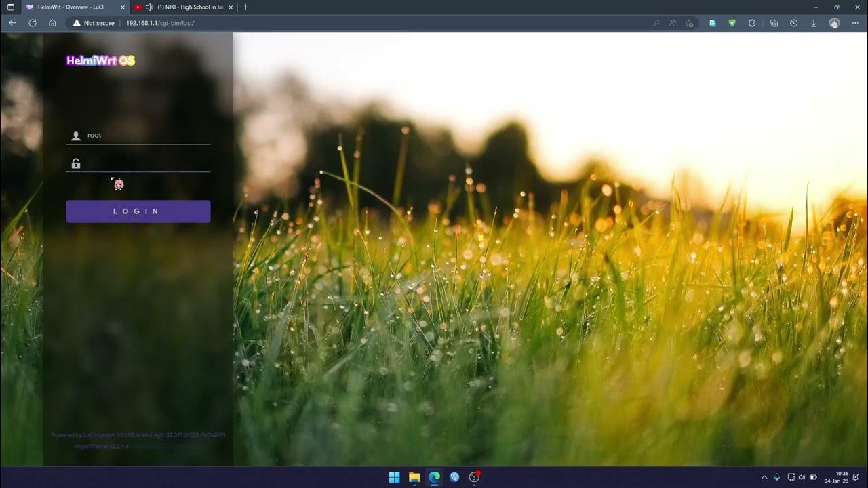
Task: Open the notifications bell icon
Action: coord(856,477)
